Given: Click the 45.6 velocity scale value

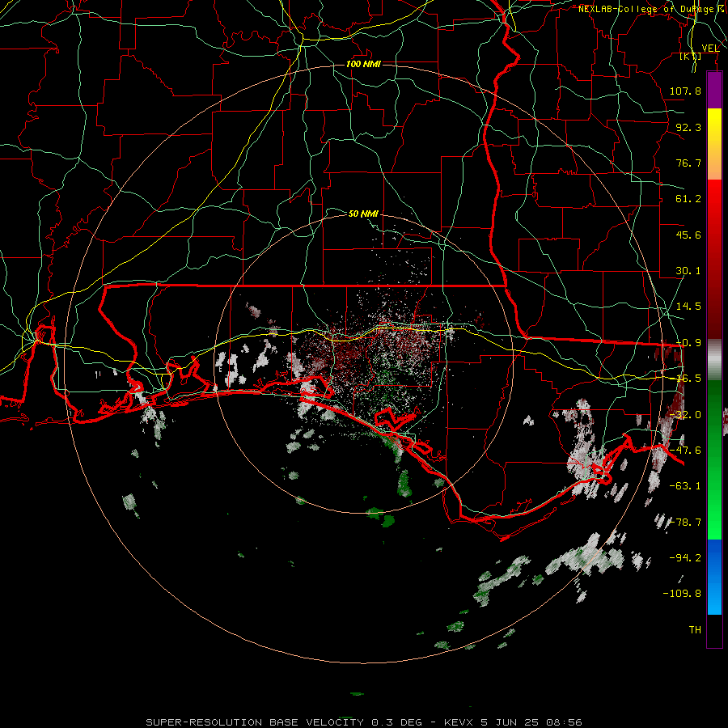Looking at the screenshot, I should (x=688, y=235).
